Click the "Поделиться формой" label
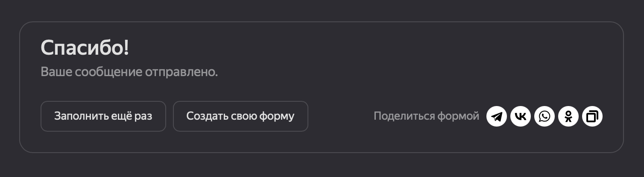644x177 pixels. click(426, 116)
